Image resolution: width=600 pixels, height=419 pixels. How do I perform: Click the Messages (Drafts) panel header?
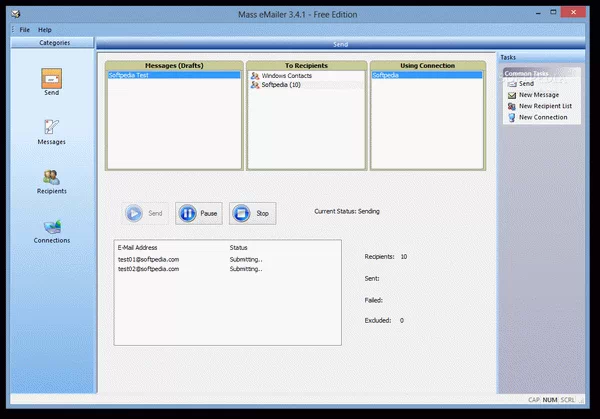coord(174,65)
